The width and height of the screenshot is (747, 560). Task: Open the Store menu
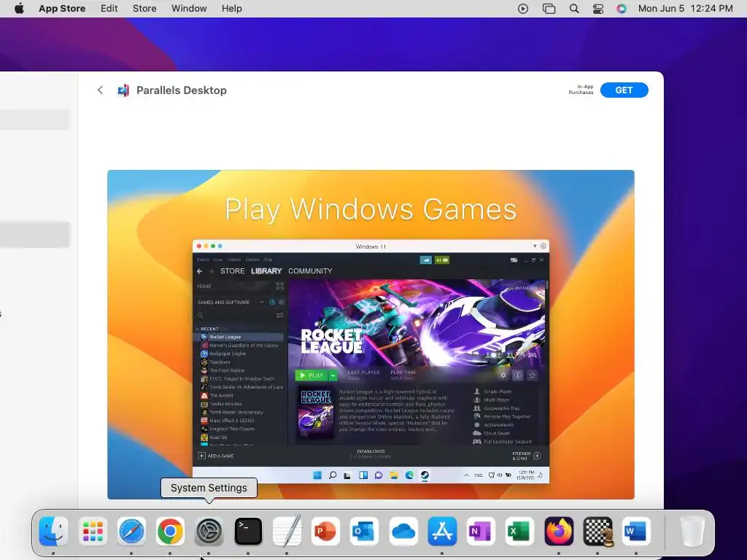click(x=144, y=9)
